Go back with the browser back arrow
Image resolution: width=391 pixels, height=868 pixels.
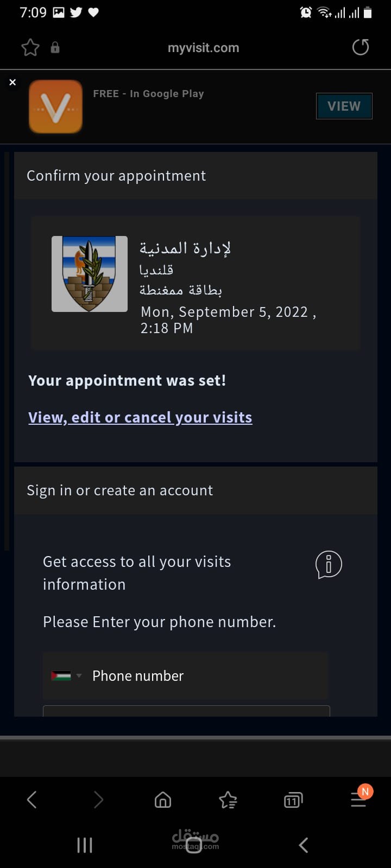click(x=32, y=800)
